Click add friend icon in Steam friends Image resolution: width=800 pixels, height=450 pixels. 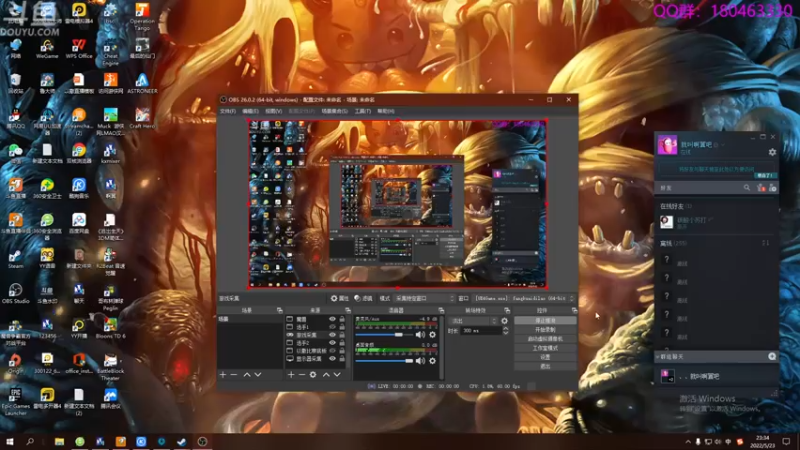772,188
